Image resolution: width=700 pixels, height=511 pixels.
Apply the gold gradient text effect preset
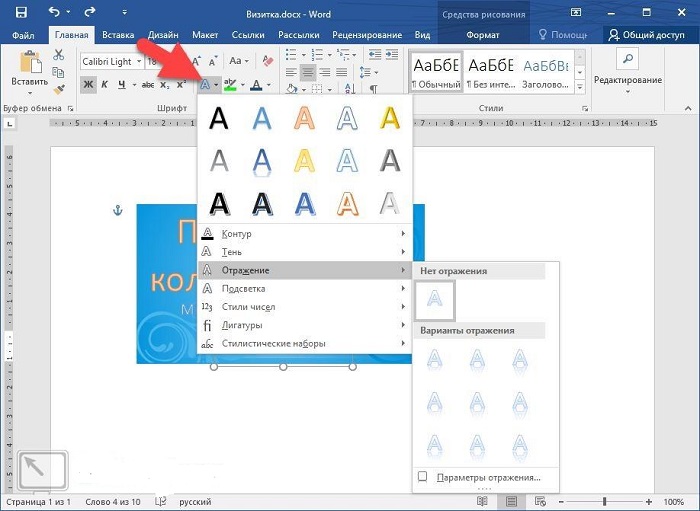point(389,118)
